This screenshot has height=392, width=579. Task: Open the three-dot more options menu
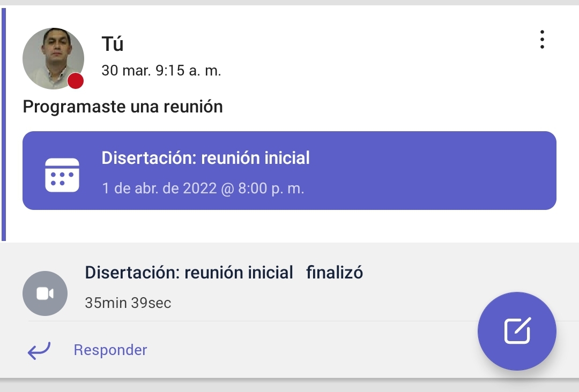point(542,40)
